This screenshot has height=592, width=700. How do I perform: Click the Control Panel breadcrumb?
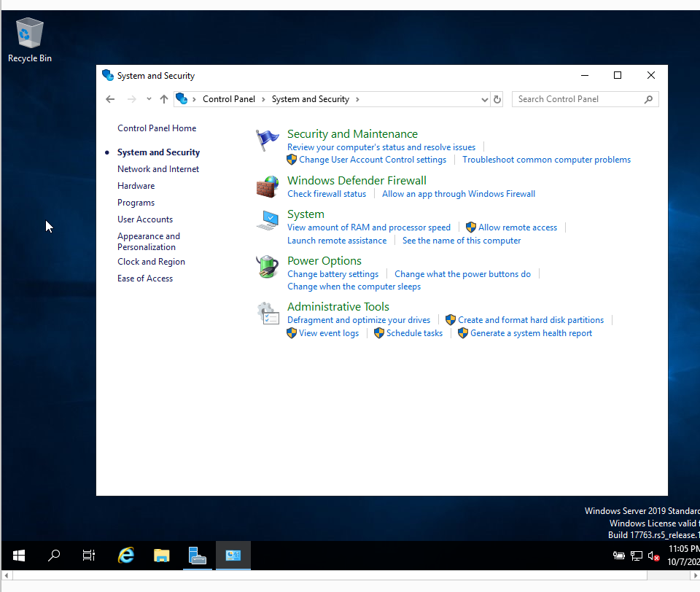click(229, 99)
